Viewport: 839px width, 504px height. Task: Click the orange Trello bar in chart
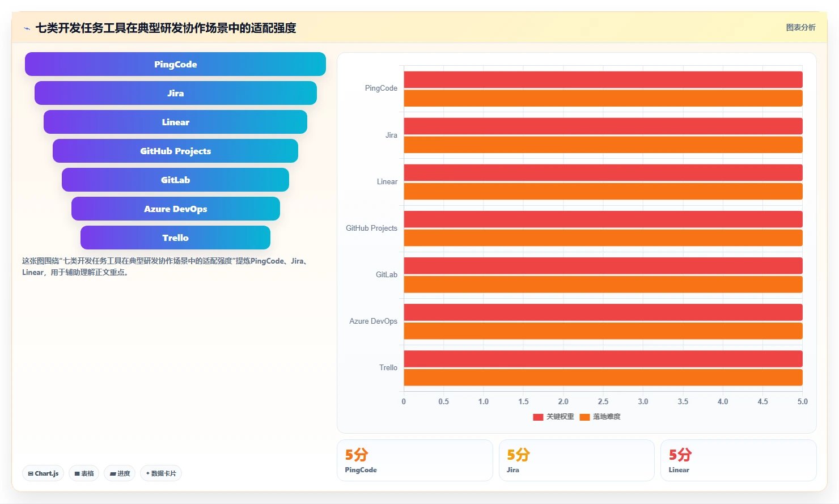click(x=603, y=377)
